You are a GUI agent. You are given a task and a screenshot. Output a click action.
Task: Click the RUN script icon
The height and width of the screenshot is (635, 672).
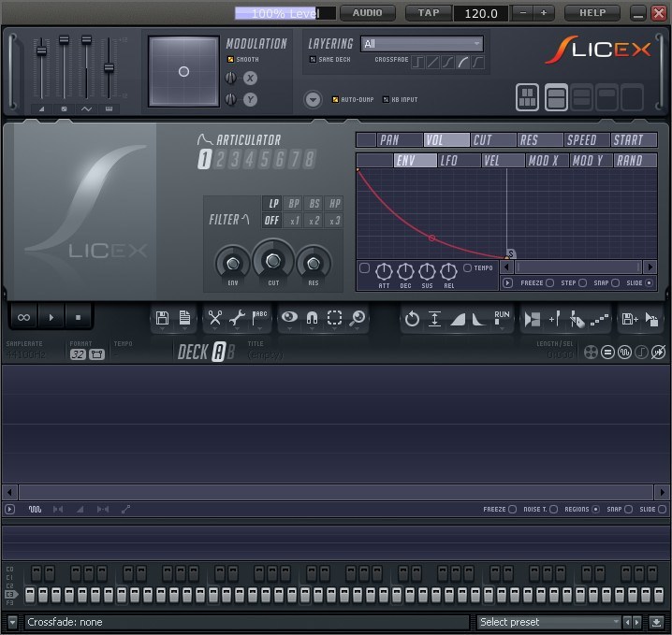click(x=502, y=317)
